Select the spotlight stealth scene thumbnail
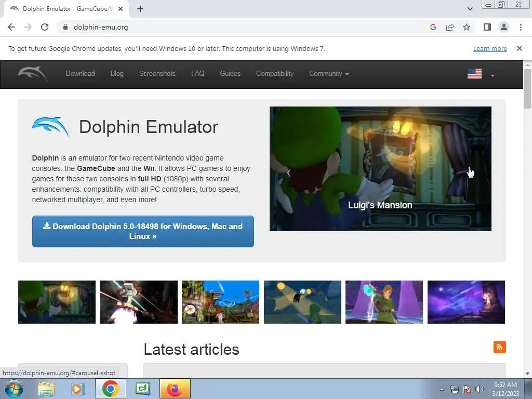Image resolution: width=532 pixels, height=399 pixels. pos(303,302)
